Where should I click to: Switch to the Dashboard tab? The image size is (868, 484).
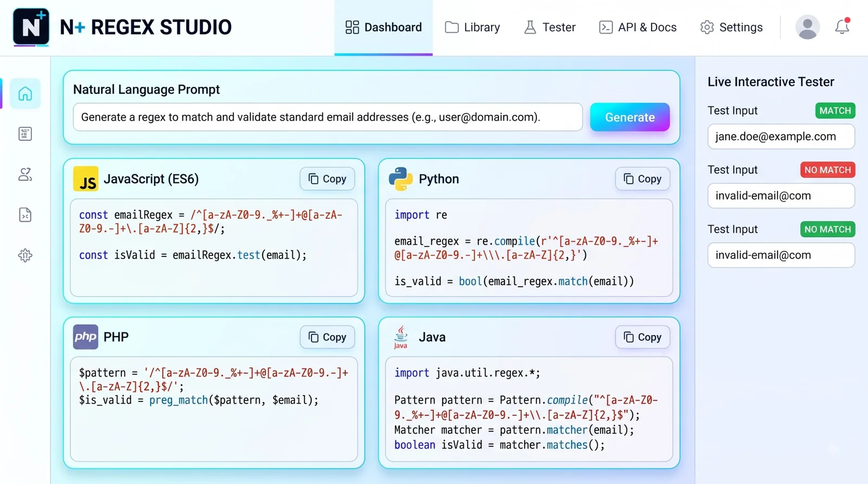384,27
